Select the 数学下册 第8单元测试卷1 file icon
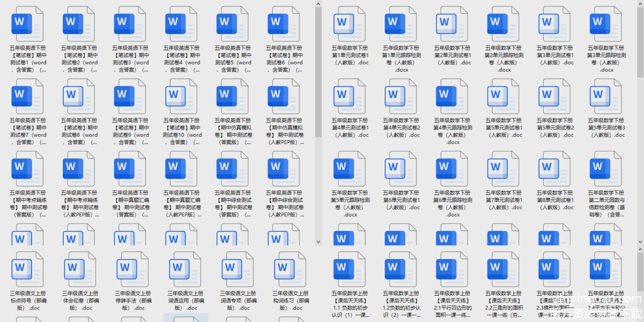644x322 pixels. tap(554, 169)
